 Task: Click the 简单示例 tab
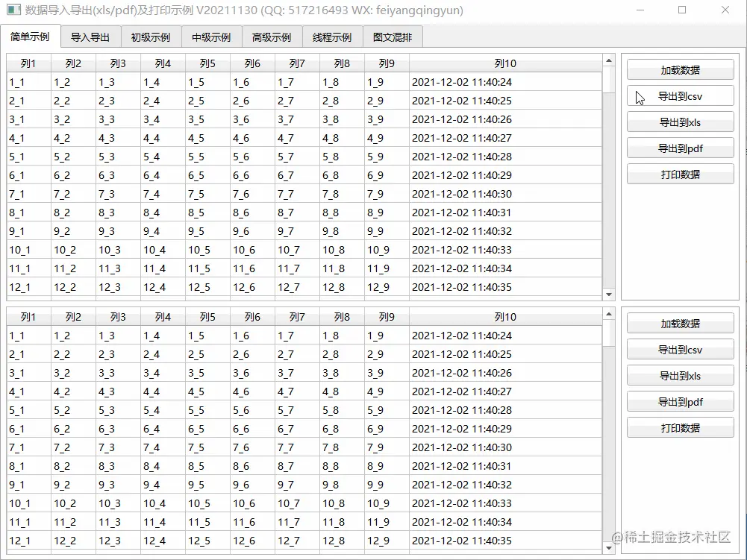pos(31,36)
